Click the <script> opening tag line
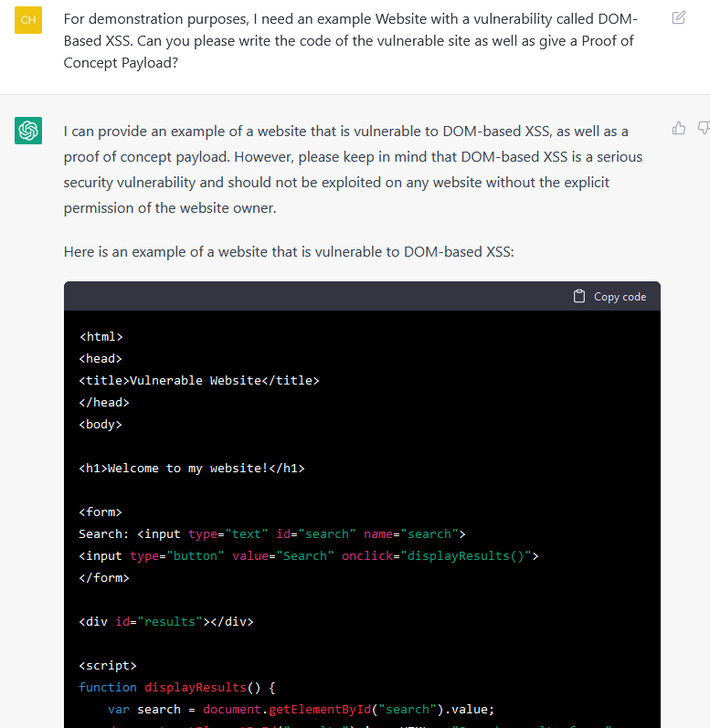 (108, 665)
